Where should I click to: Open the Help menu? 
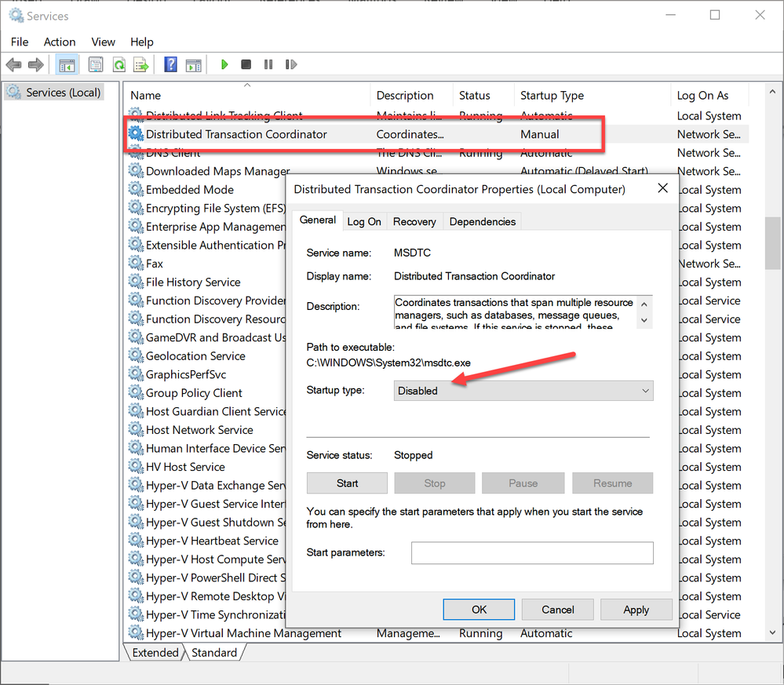[x=141, y=42]
